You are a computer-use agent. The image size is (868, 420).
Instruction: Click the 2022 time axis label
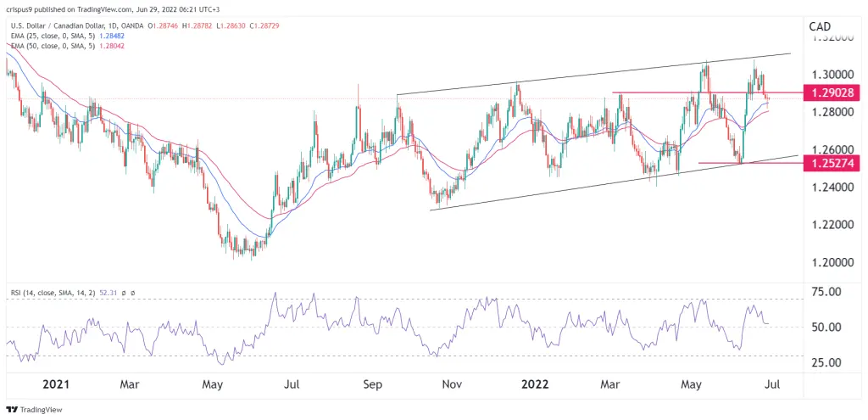(537, 384)
